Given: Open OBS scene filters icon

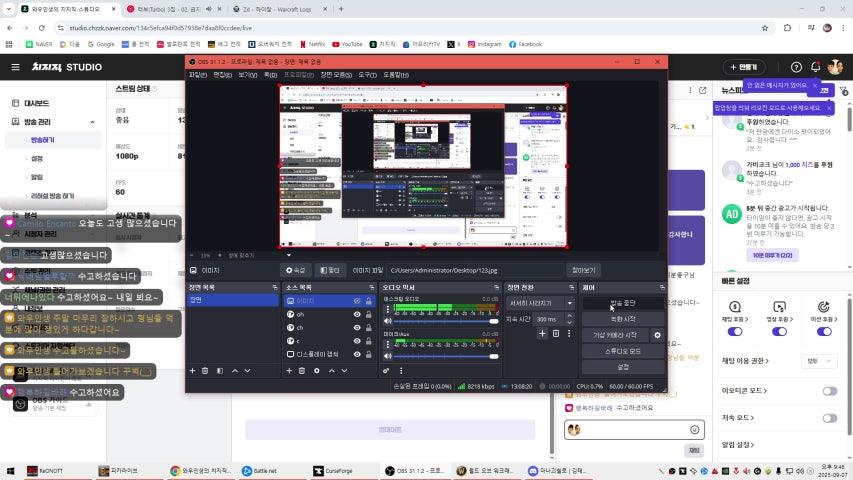Looking at the screenshot, I should coord(220,371).
